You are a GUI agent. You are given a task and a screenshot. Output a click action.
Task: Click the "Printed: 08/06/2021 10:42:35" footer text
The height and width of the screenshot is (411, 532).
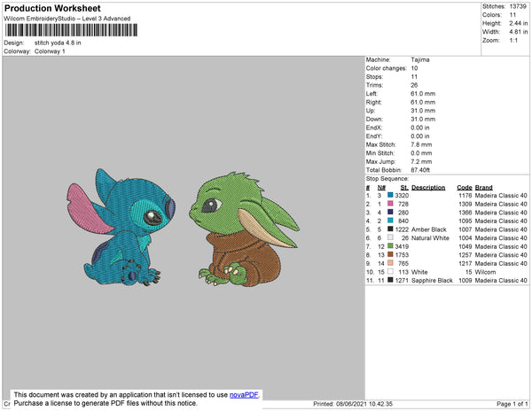pos(353,404)
